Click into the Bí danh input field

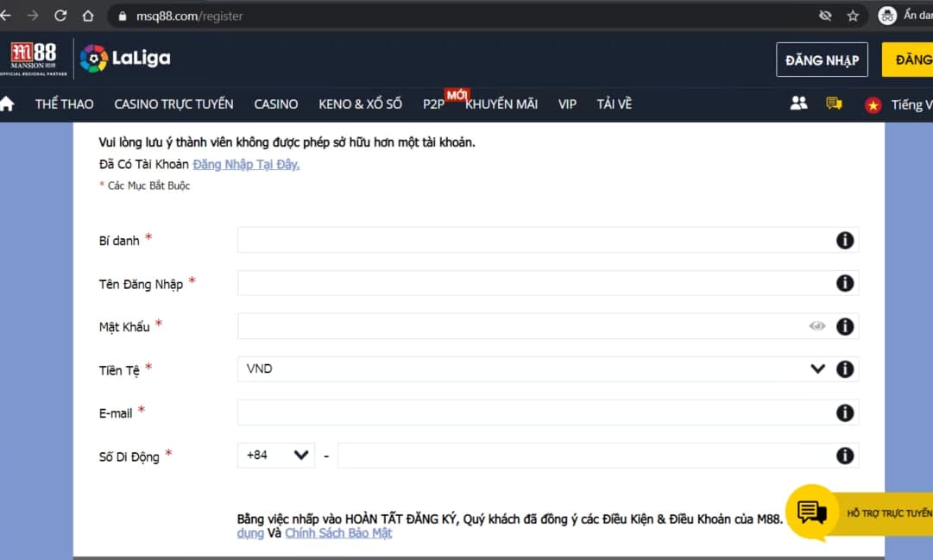(x=531, y=240)
